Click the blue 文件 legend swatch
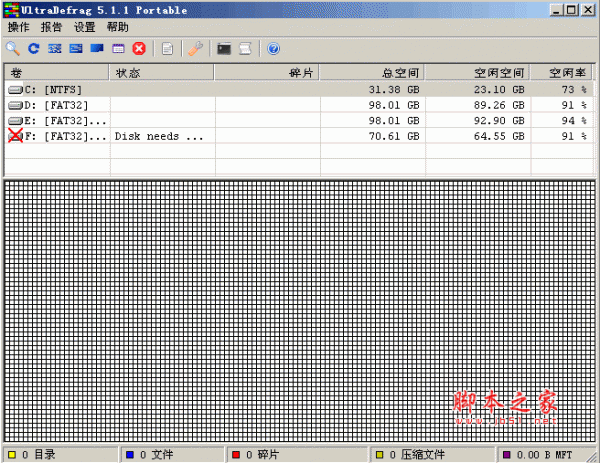 click(x=130, y=455)
